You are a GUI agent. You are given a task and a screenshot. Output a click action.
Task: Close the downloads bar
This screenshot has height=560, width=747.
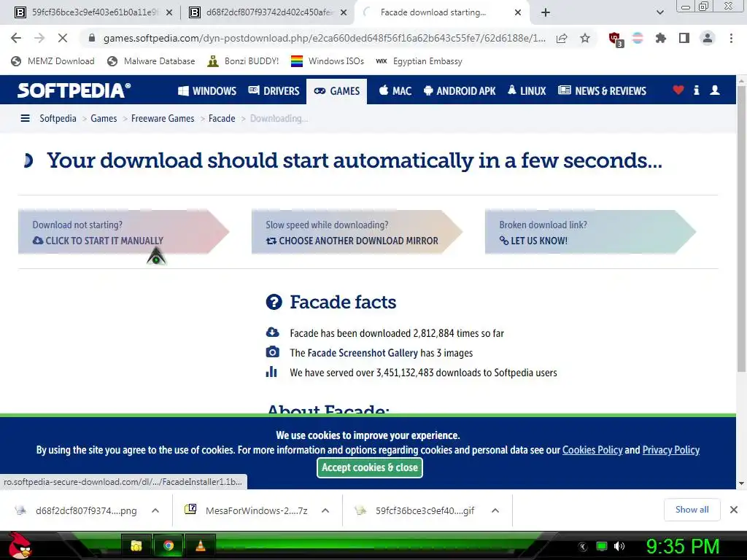734,510
